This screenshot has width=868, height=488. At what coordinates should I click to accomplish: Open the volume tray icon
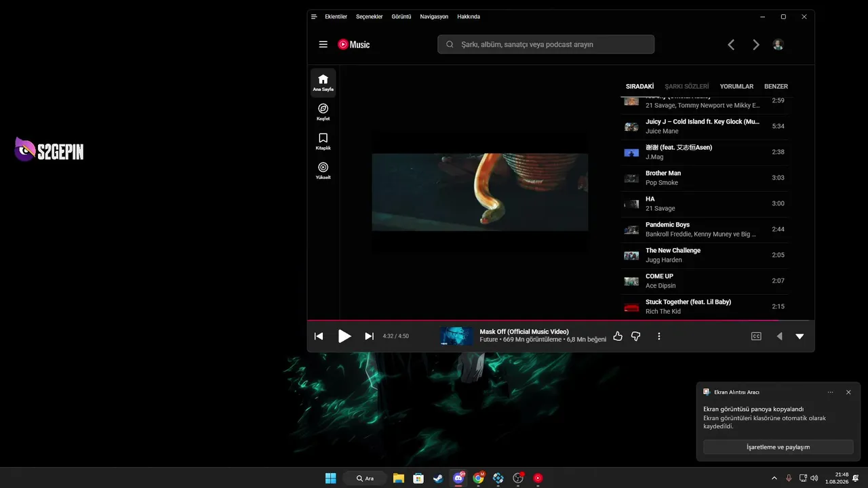pyautogui.click(x=814, y=478)
